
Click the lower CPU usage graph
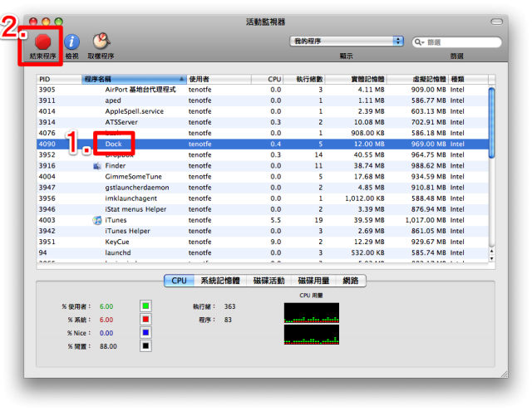[x=312, y=335]
